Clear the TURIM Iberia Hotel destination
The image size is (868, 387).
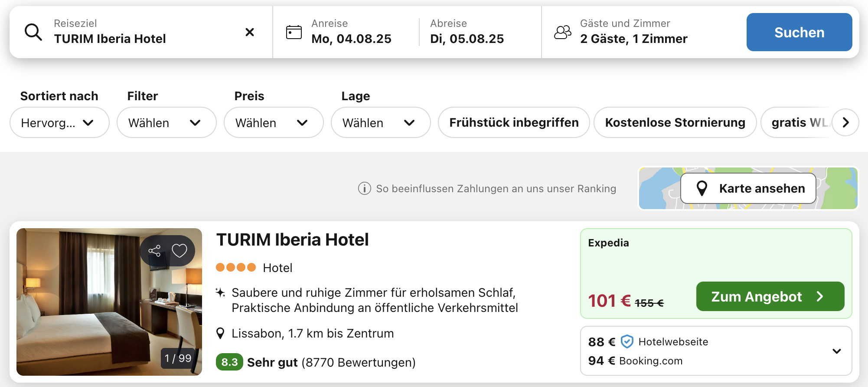[x=250, y=32]
